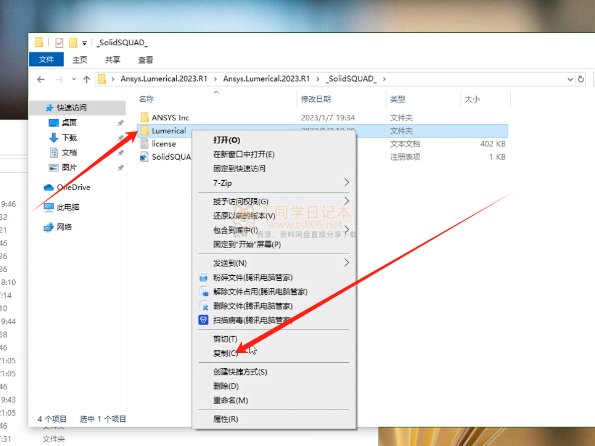Choose 固定到"开始"屏幕(P) menu item

274,244
